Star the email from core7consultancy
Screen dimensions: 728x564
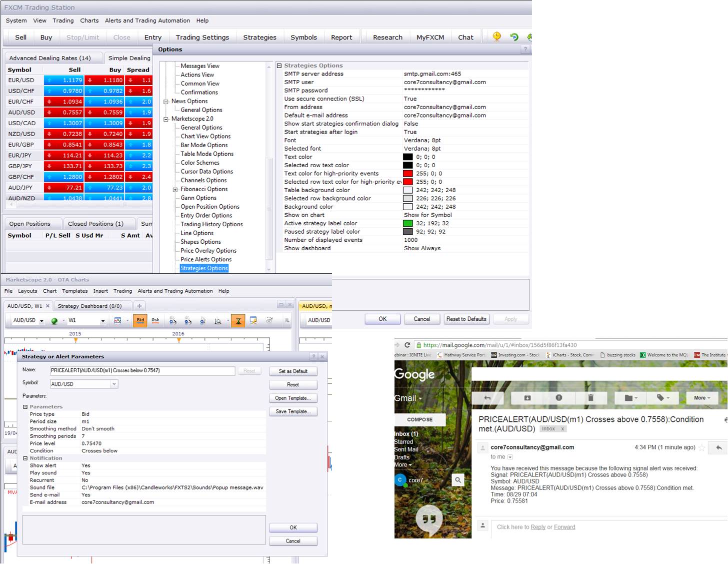tap(702, 447)
